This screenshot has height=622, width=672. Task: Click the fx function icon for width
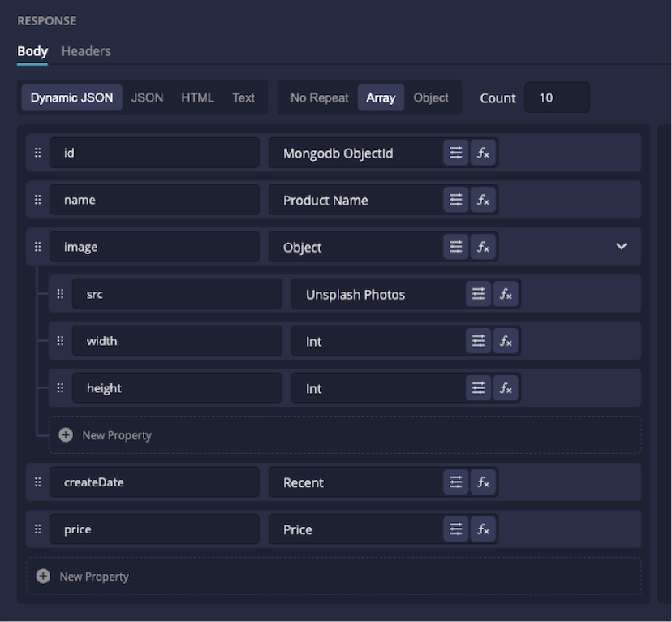click(506, 341)
